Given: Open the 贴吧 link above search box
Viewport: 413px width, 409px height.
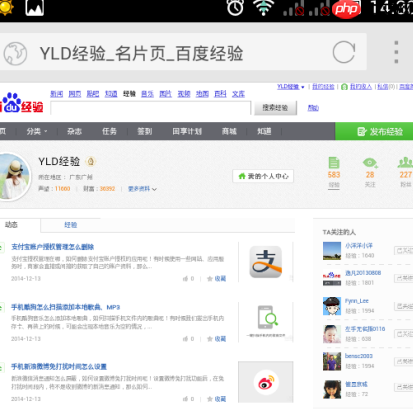Looking at the screenshot, I should point(93,94).
